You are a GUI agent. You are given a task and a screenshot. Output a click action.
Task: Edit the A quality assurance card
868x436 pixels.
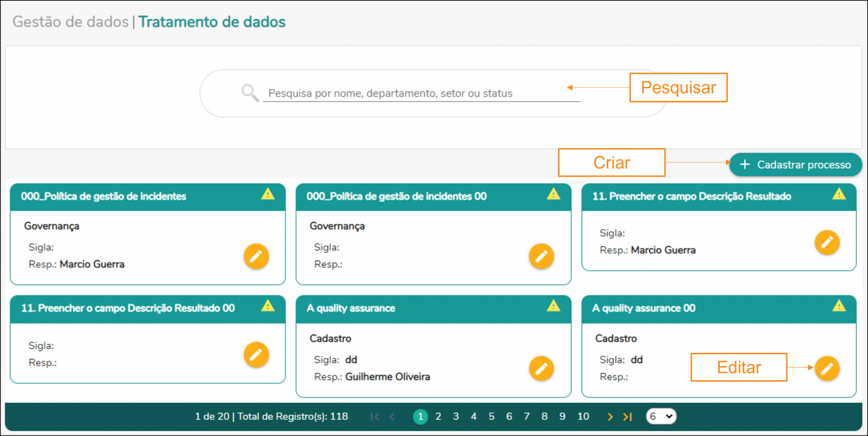coord(541,368)
